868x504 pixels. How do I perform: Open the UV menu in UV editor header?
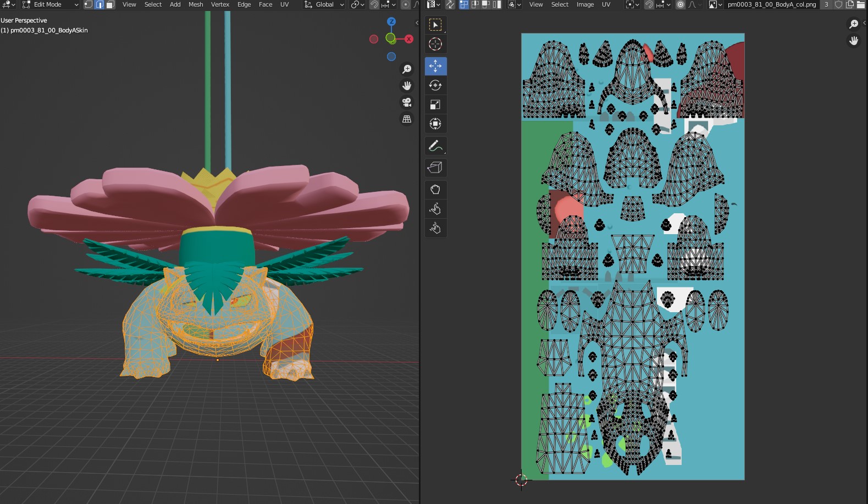(606, 4)
